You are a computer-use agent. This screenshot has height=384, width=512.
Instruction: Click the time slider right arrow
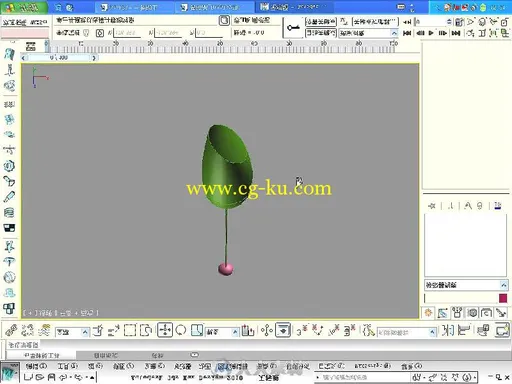click(94, 58)
